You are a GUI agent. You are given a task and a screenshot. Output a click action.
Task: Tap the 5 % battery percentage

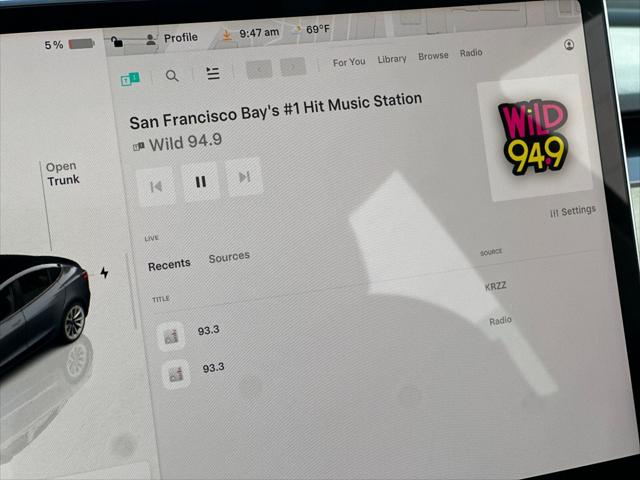click(54, 45)
